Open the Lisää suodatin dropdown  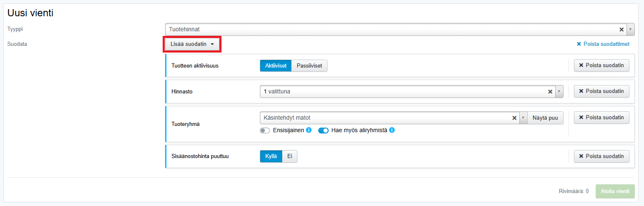[x=192, y=44]
